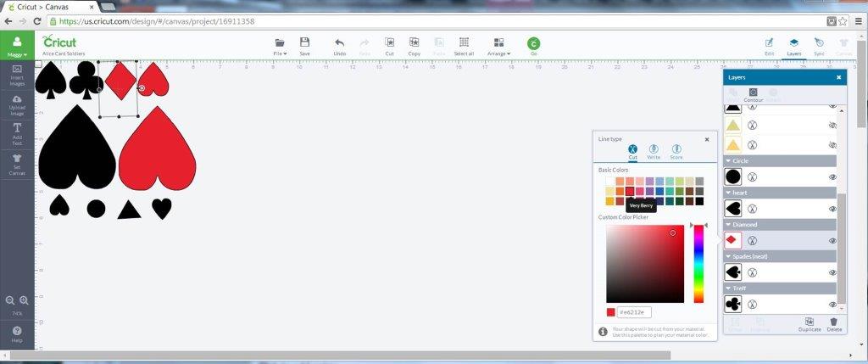Select the Write line type tab

[x=654, y=152]
